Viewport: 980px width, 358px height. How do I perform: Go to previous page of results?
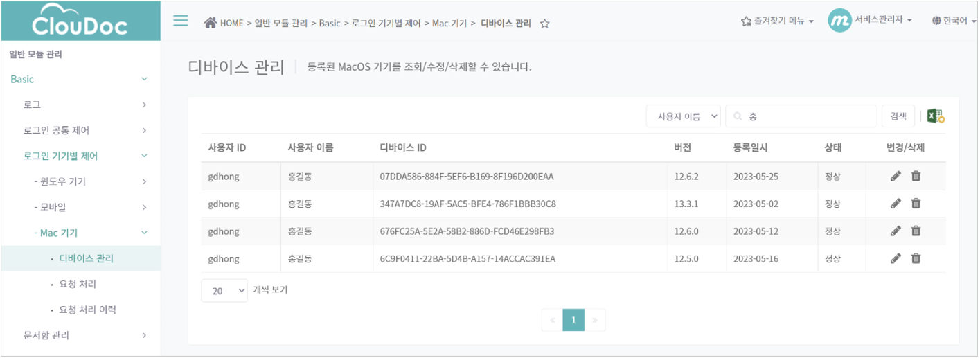(552, 320)
